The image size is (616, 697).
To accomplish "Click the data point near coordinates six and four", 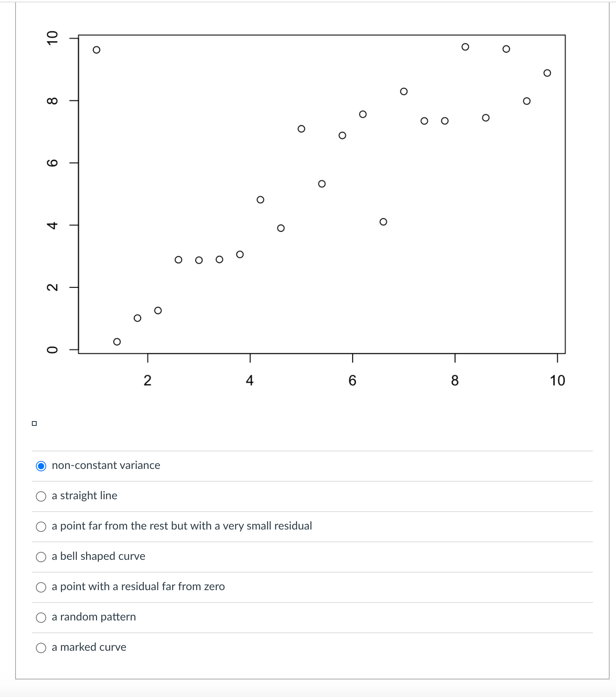I will [x=382, y=221].
